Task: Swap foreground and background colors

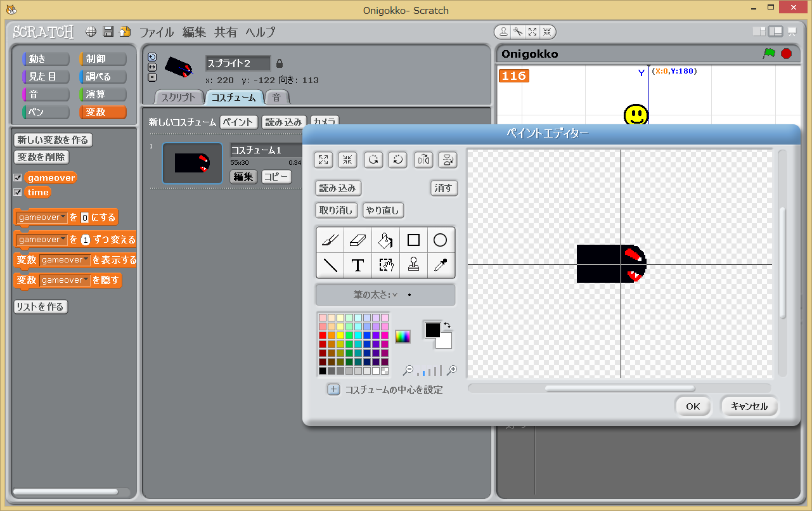Action: (447, 325)
